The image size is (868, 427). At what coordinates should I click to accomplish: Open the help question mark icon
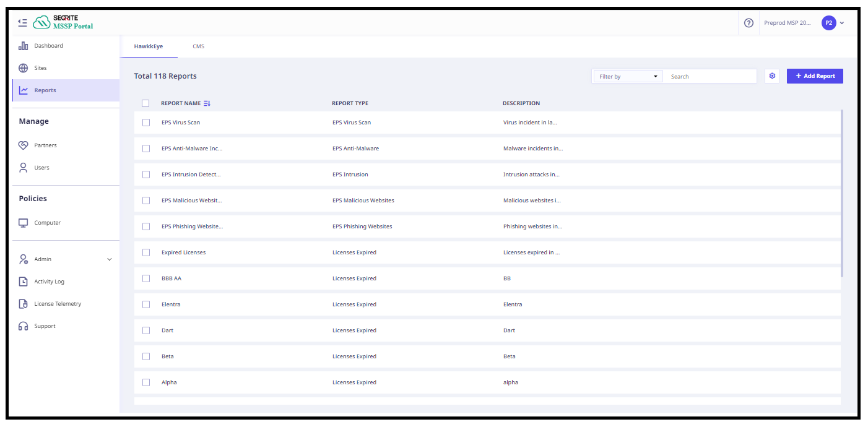749,23
